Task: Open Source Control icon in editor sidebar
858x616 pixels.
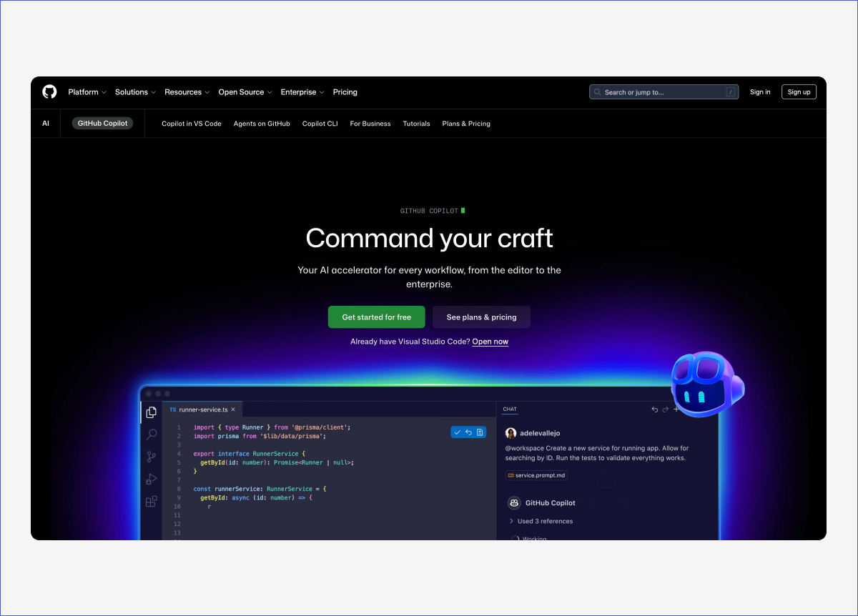Action: coord(152,457)
